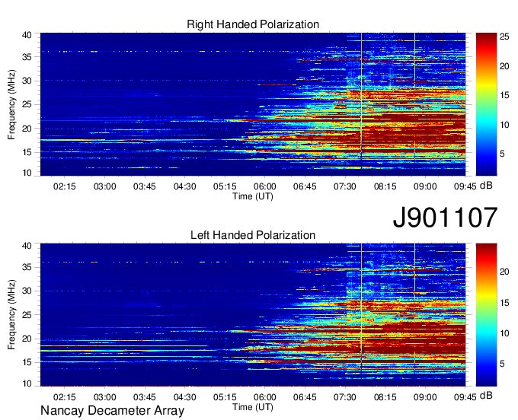This screenshot has height=420, width=518.
Task: Click 05:15 time tick under Right Handed plot
Action: pos(225,186)
